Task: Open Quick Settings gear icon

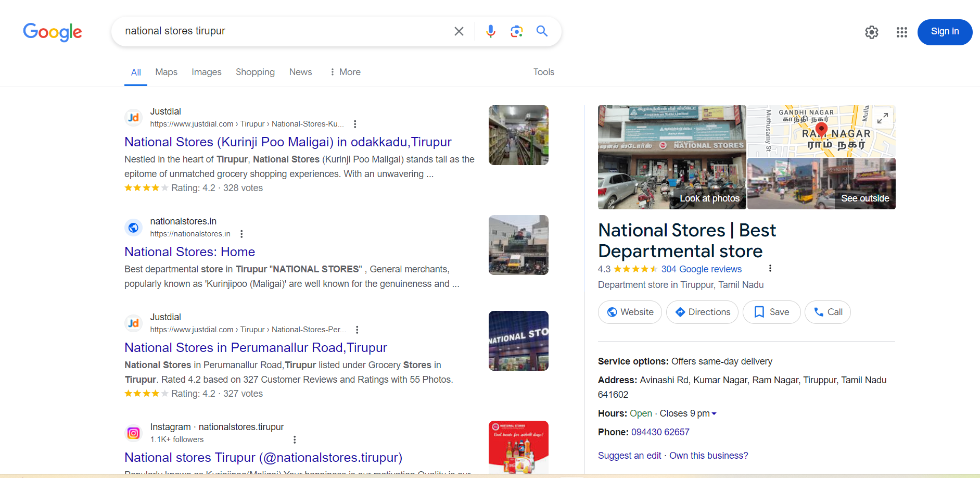Action: coord(872,32)
